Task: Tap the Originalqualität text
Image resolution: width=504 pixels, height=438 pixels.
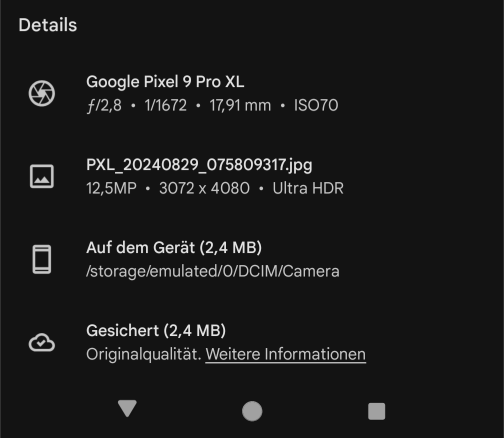Action: pyautogui.click(x=143, y=354)
